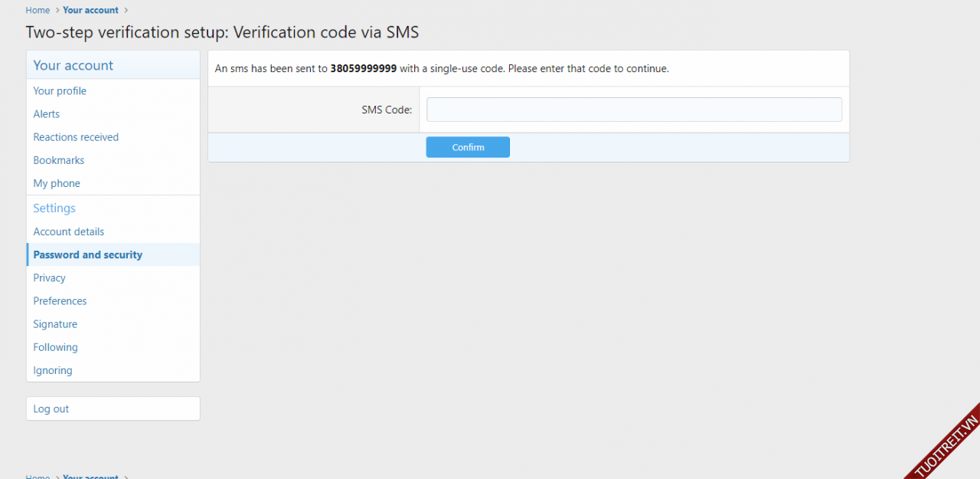Click the TUOITREIT.VN corner watermark
This screenshot has width=980, height=479.
[946, 448]
